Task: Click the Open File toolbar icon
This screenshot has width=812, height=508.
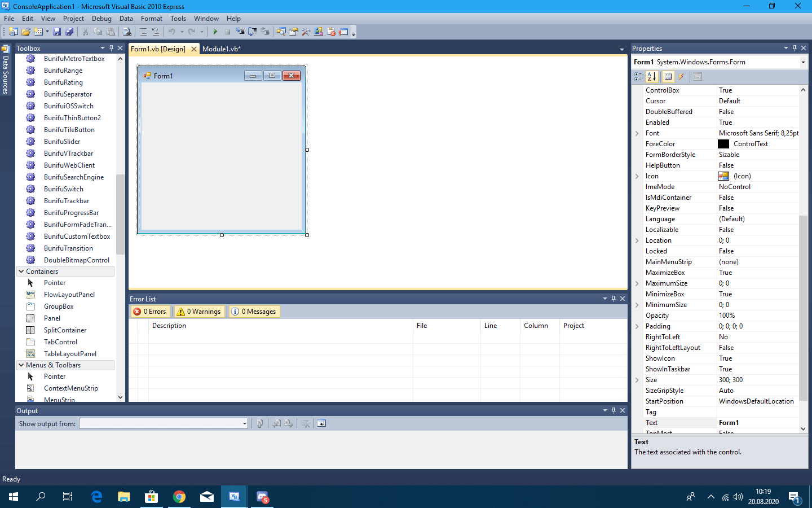Action: [x=26, y=32]
